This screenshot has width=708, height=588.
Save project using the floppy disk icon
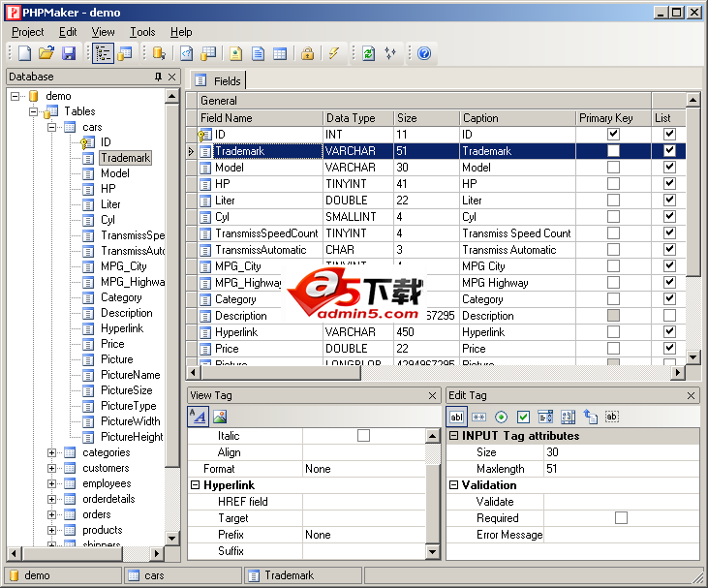click(x=69, y=53)
